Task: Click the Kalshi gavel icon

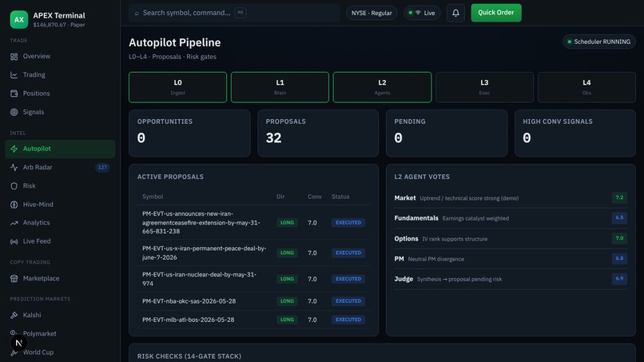Action: coord(14,315)
